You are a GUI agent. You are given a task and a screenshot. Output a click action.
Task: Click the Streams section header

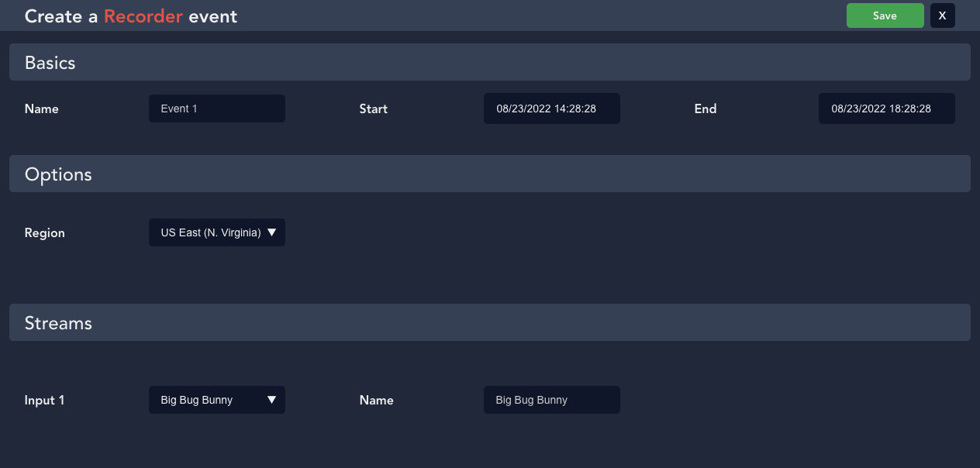tap(57, 323)
